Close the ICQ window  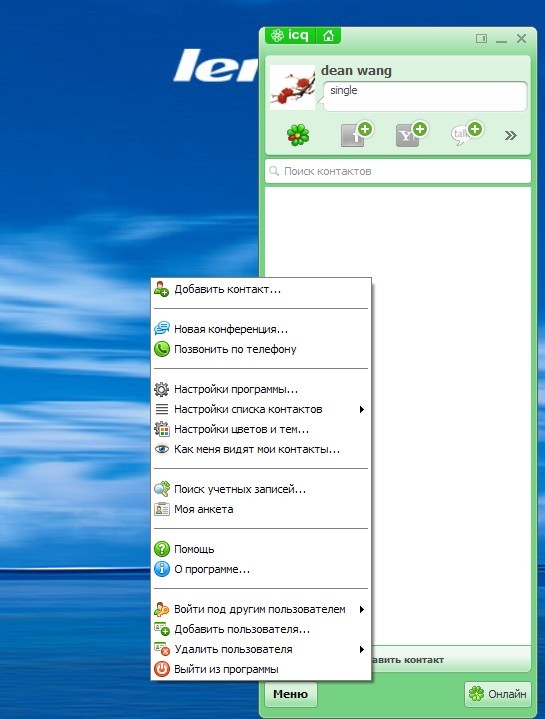[x=521, y=39]
